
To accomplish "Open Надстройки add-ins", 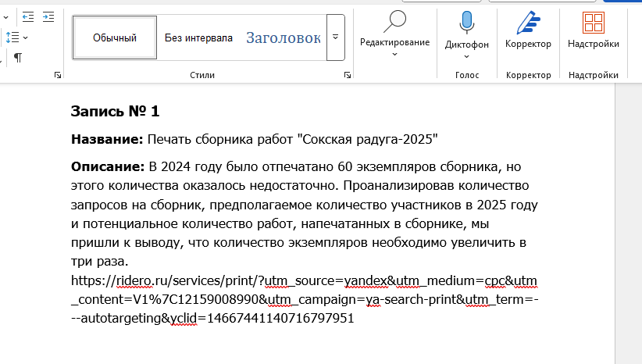I will pyautogui.click(x=594, y=30).
